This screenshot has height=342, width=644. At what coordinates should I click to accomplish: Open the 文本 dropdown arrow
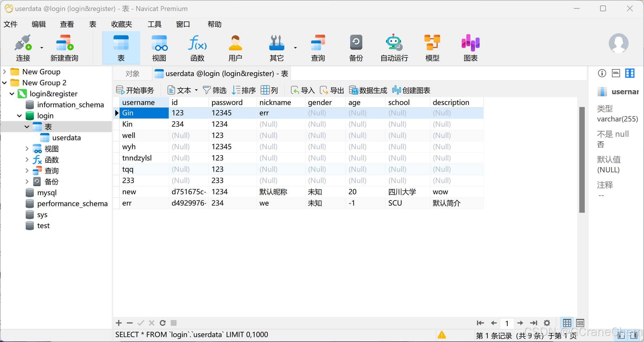pos(196,90)
